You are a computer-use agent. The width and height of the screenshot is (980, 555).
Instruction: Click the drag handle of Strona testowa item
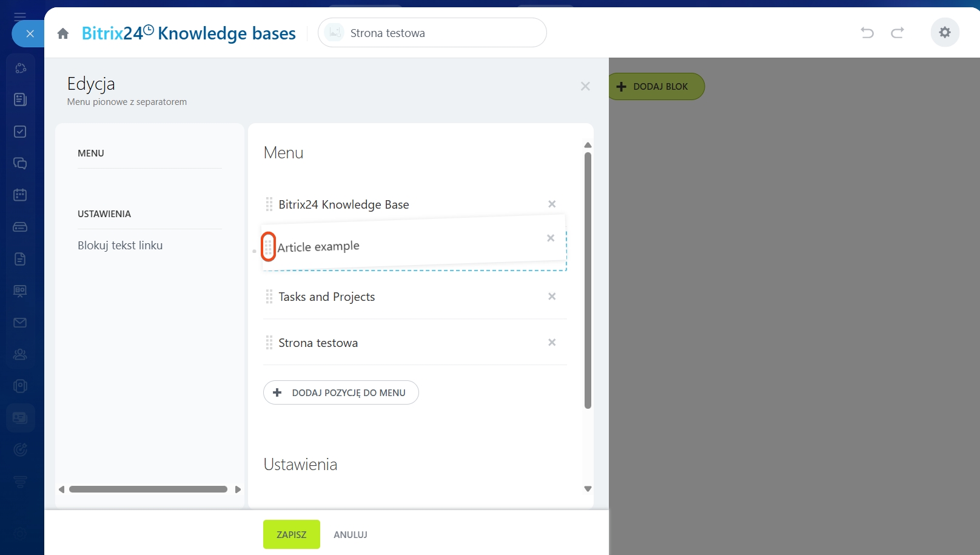(x=269, y=343)
